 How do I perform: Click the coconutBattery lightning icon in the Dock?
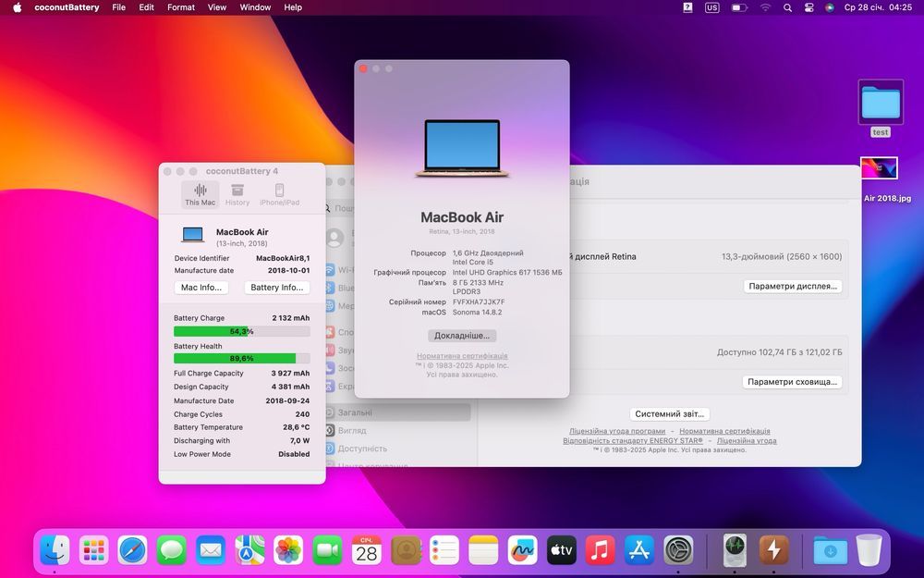(x=773, y=551)
